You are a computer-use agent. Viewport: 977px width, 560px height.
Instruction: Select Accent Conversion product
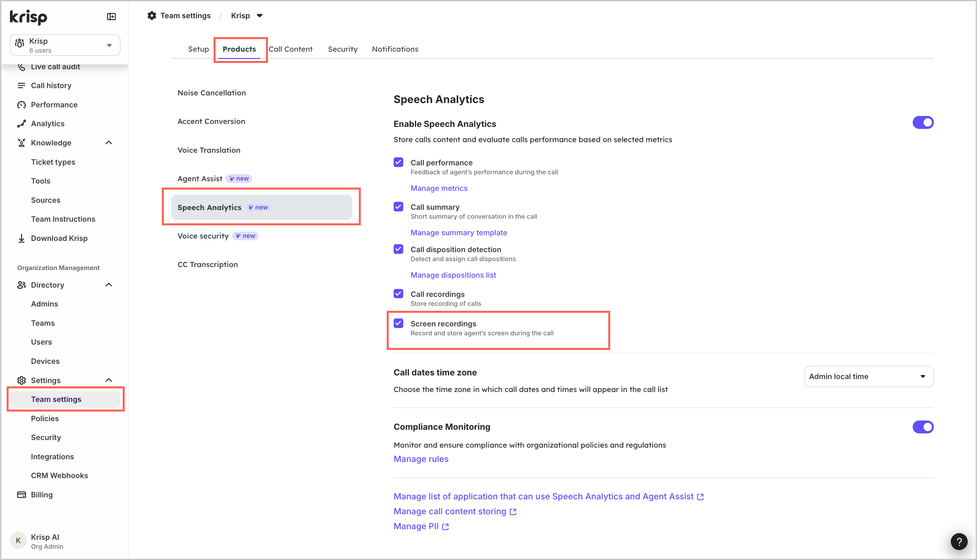(211, 122)
